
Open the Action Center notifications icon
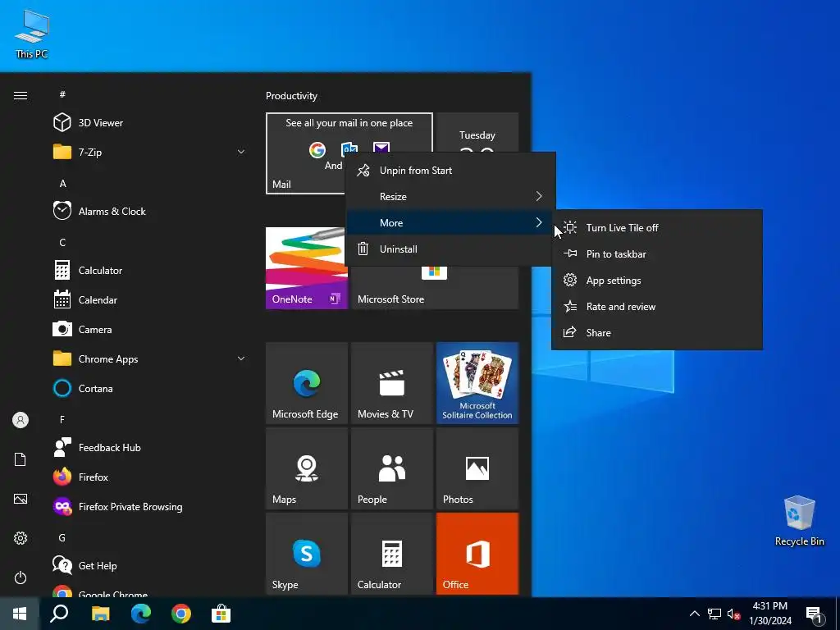tap(815, 615)
